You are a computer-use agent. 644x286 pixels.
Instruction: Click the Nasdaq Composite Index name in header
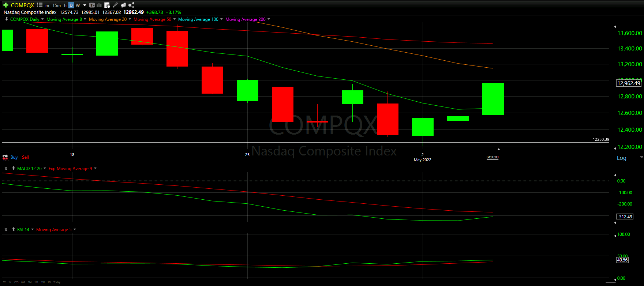(x=30, y=12)
